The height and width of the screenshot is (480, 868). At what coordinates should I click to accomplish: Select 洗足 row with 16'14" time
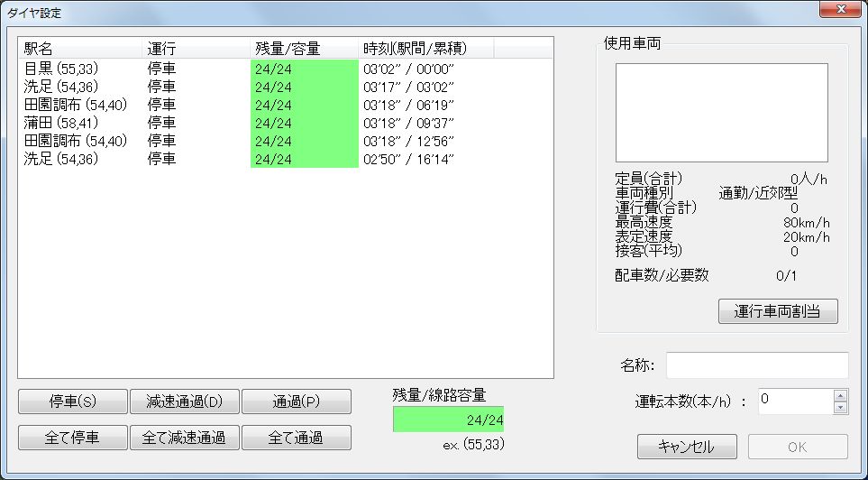(x=285, y=159)
